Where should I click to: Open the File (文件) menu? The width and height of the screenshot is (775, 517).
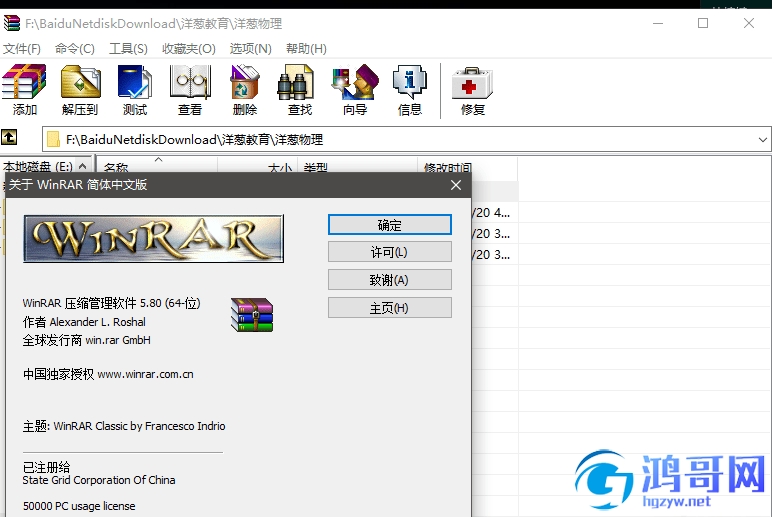[x=22, y=48]
